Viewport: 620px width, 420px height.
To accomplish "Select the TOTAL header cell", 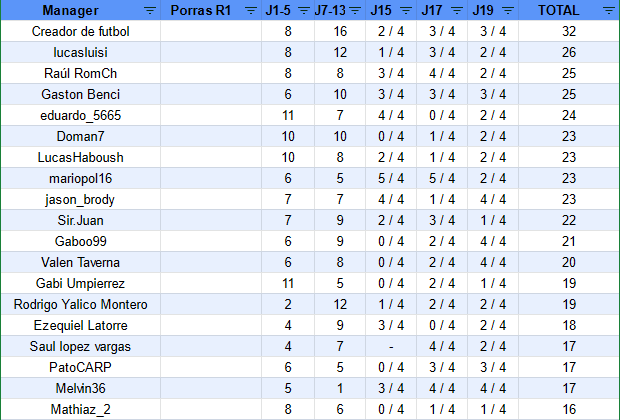I will point(569,10).
